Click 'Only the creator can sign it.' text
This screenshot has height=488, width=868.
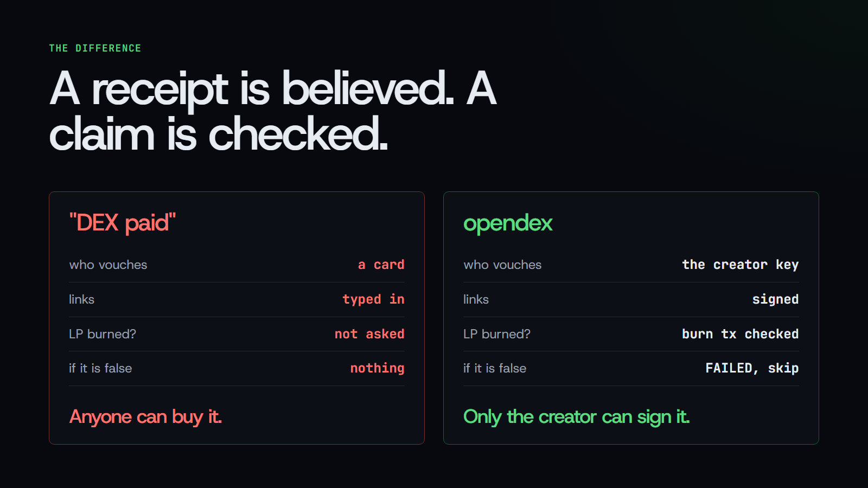pyautogui.click(x=576, y=417)
